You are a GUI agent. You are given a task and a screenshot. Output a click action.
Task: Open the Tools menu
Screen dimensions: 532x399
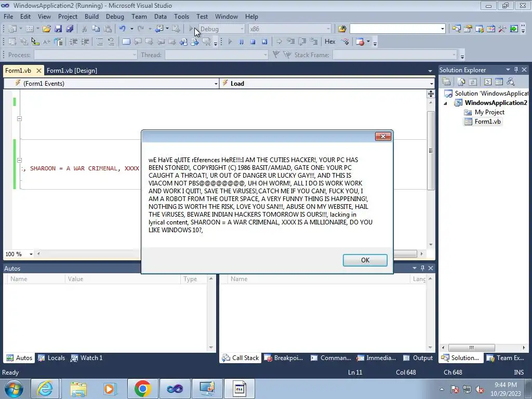pyautogui.click(x=181, y=16)
